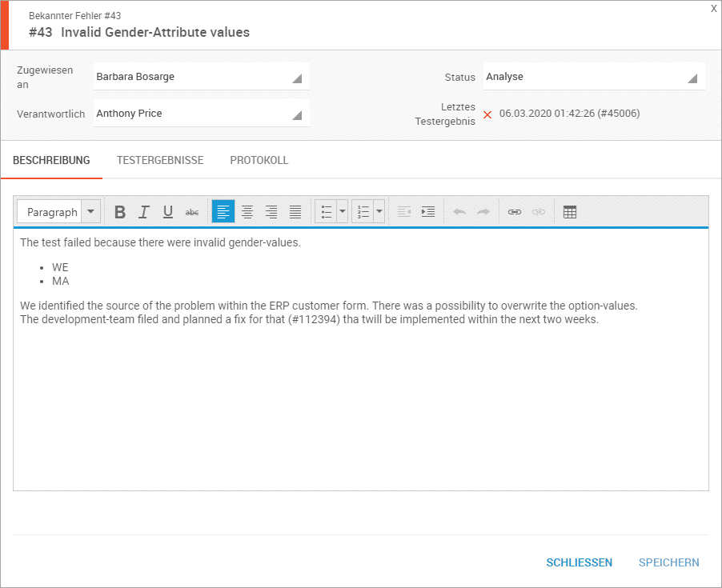Insert a hyperlink in the editor
722x588 pixels.
tap(515, 212)
